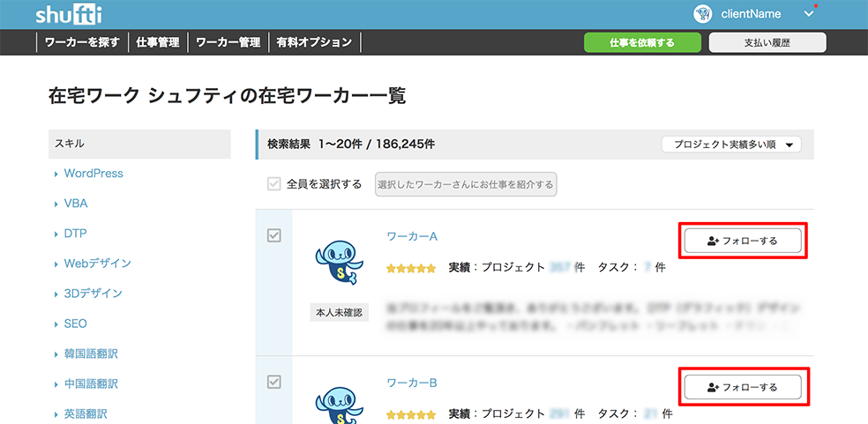
Task: Open the ワーカー管理 menu
Action: tap(228, 42)
